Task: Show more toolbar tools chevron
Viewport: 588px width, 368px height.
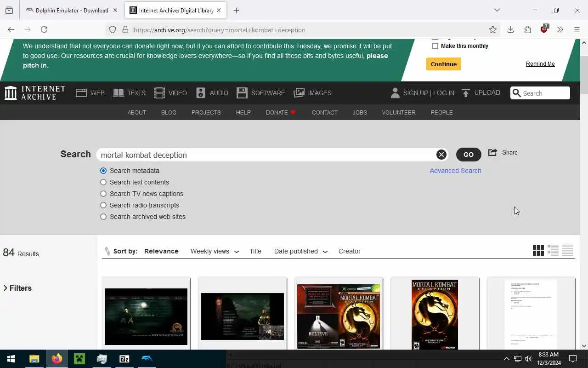Action: click(x=560, y=29)
